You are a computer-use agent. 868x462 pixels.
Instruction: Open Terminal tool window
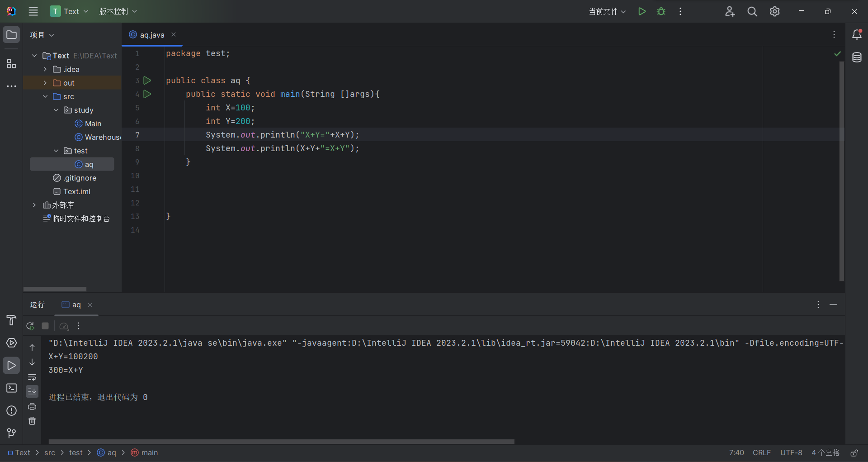pos(12,388)
